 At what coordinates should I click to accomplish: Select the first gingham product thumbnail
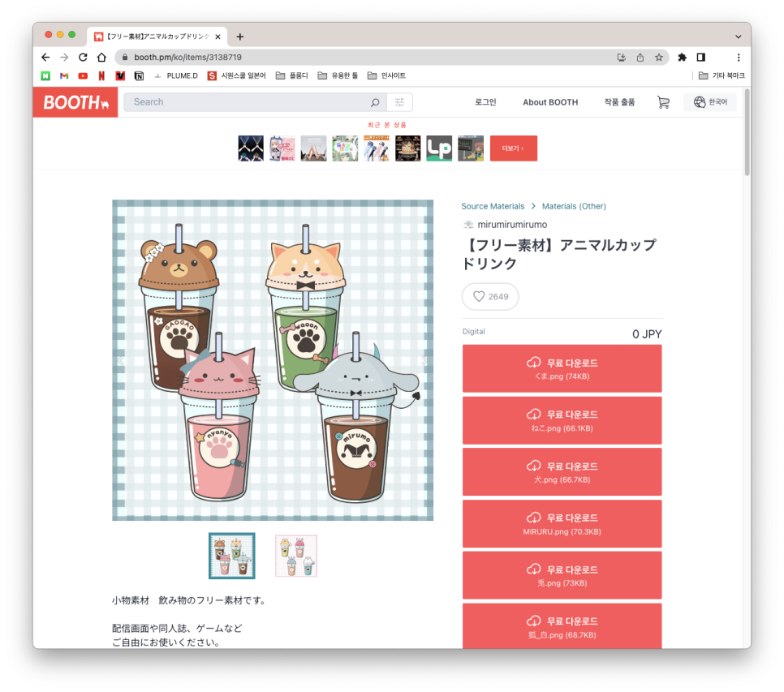coord(232,556)
